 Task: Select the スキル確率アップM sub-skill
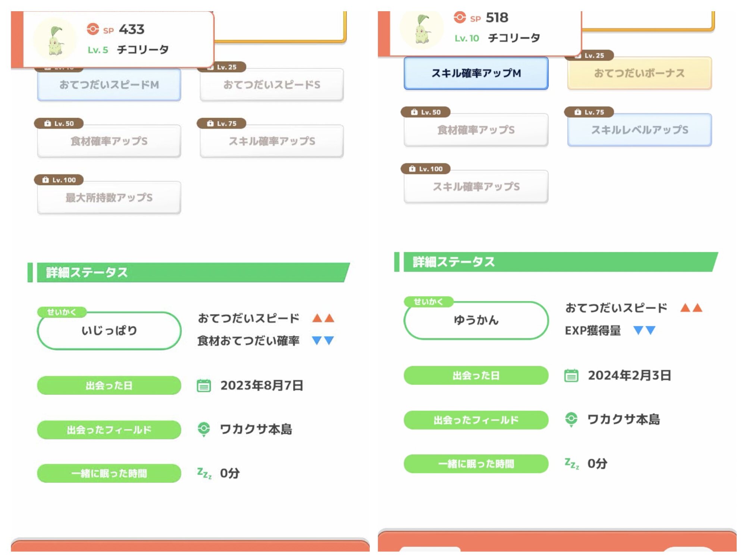coord(476,73)
